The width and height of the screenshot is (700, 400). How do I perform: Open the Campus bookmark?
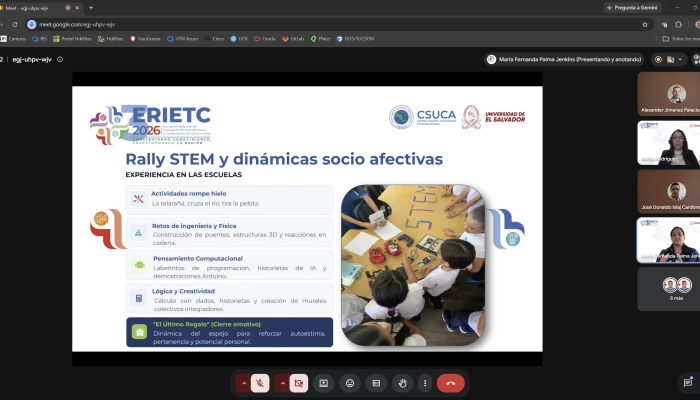pos(13,39)
